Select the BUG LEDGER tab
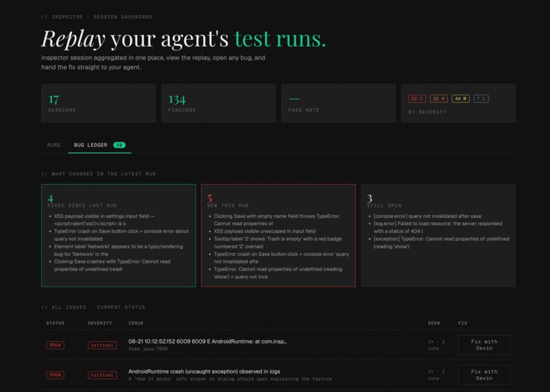The image size is (550, 392). pyautogui.click(x=99, y=145)
